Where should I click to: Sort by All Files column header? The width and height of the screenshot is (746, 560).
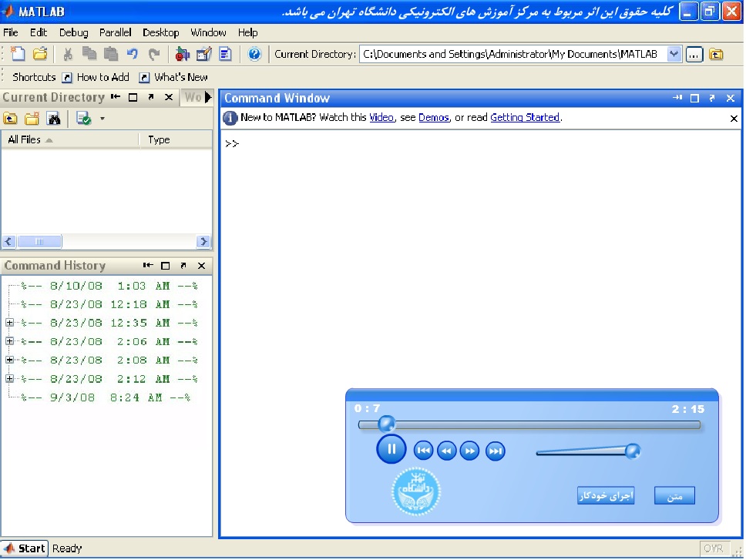pos(70,139)
